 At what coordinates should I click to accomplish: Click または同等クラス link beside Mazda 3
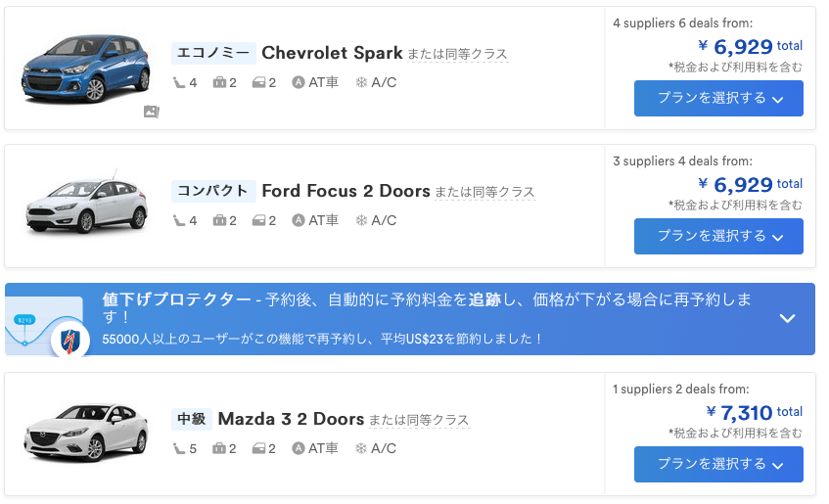coord(419,421)
